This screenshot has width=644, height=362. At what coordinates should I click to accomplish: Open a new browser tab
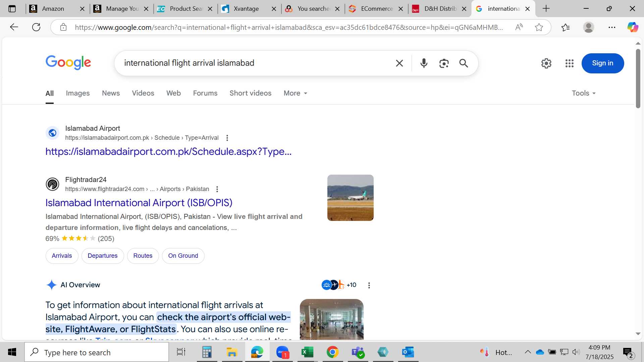546,9
